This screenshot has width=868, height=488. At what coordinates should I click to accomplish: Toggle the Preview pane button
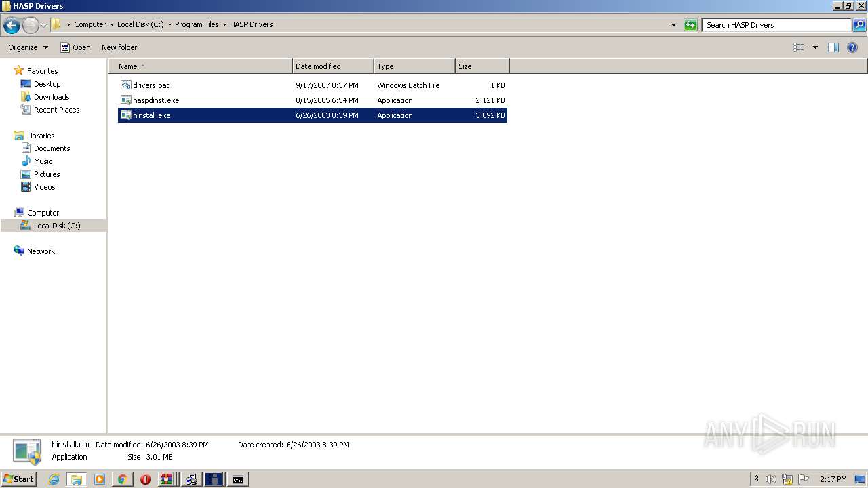(x=833, y=47)
